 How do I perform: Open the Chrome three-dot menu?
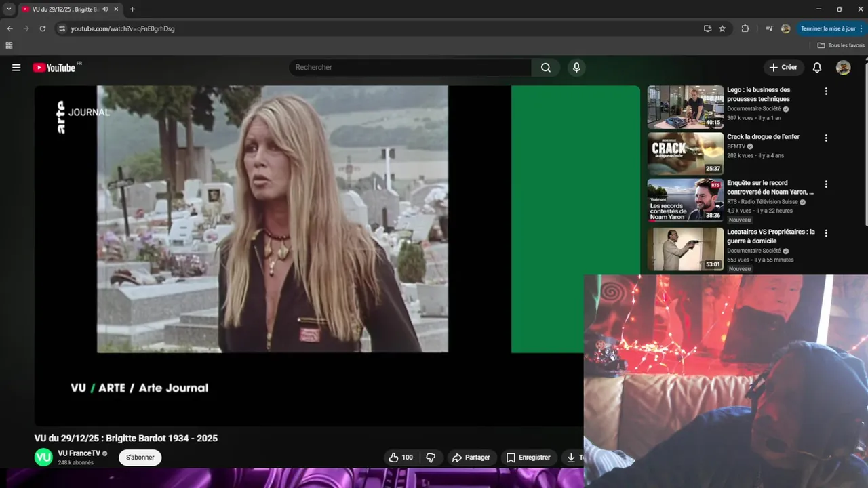pos(861,28)
